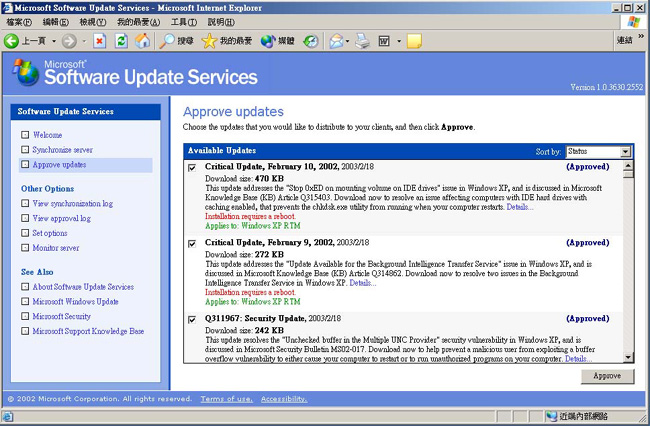Open the Forward button dropdown arrow
The height and width of the screenshot is (426, 650).
(84, 41)
